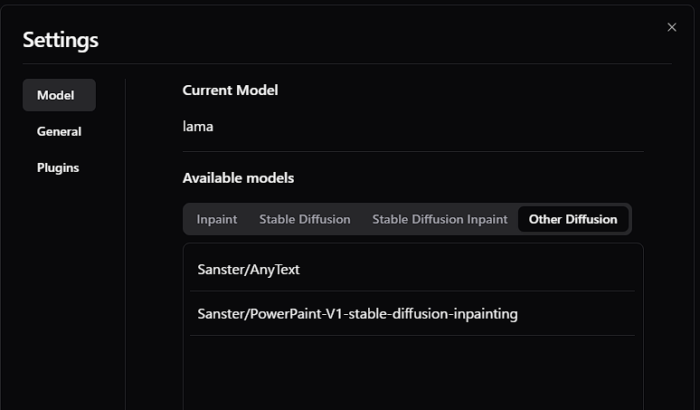Click the current model name lama
The image size is (700, 410).
click(198, 126)
